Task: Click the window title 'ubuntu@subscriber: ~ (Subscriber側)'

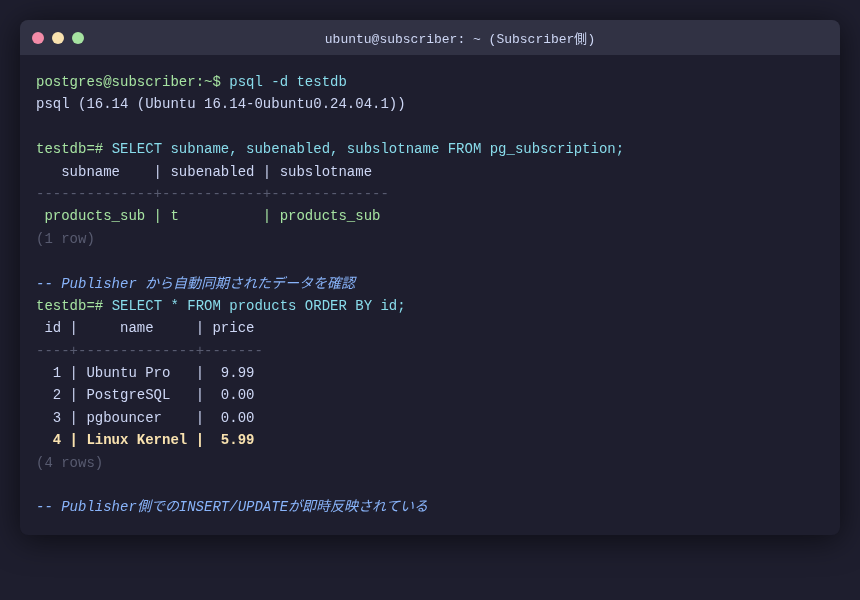Action: [460, 39]
